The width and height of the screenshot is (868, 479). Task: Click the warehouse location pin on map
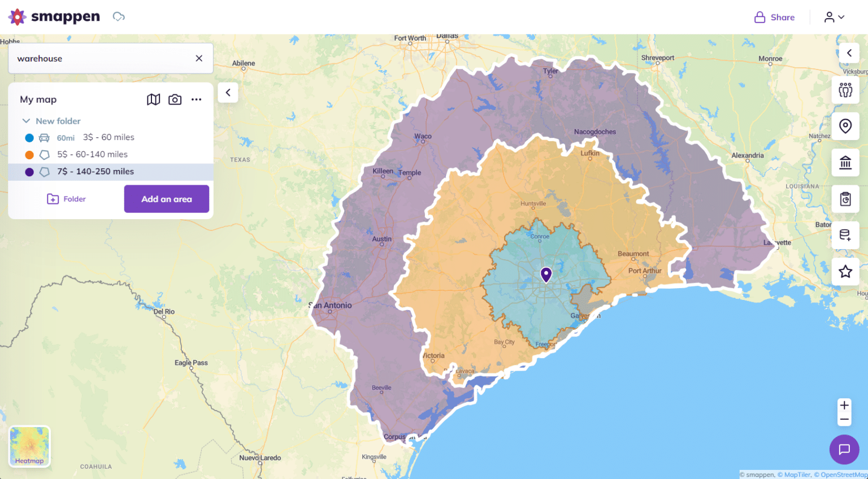(546, 275)
